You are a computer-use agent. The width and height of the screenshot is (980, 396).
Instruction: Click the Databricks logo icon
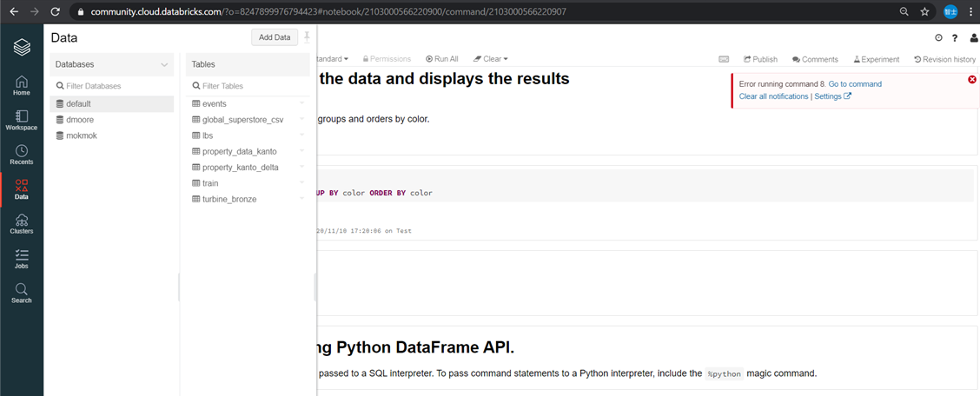click(22, 48)
